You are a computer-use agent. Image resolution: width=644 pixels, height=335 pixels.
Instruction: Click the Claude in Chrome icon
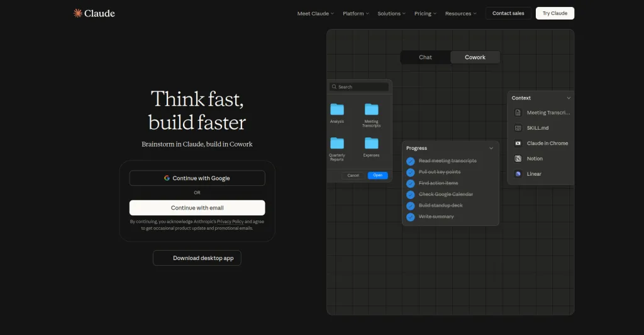[x=518, y=143]
